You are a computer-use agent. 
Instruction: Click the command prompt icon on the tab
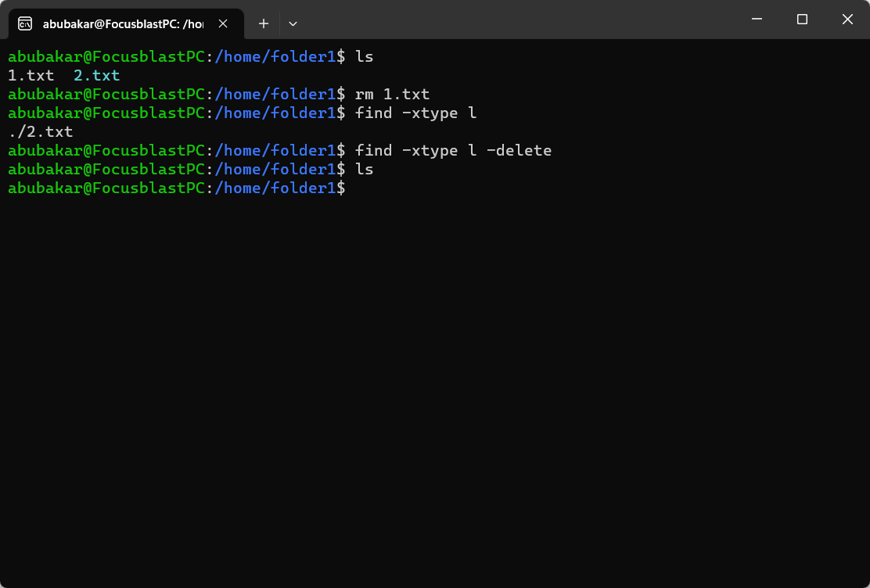tap(27, 23)
